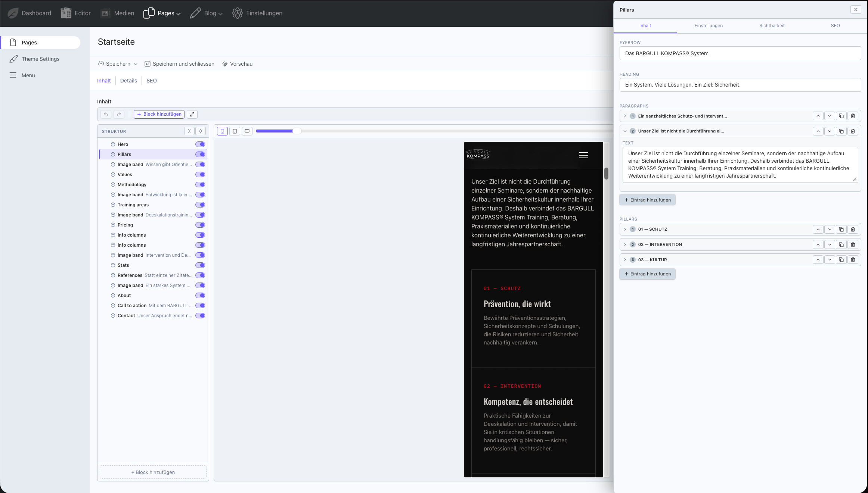Add entry under Pillars list
The image size is (868, 493).
(x=647, y=274)
